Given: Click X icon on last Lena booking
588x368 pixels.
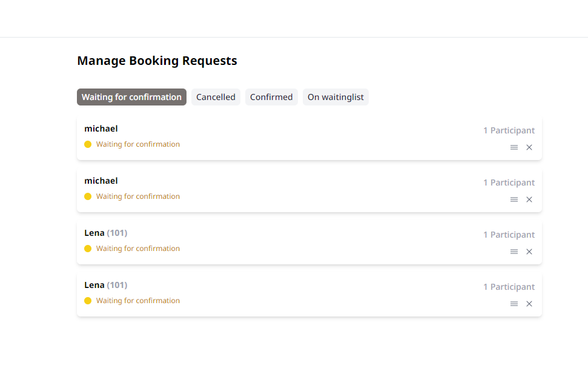Looking at the screenshot, I should [529, 304].
